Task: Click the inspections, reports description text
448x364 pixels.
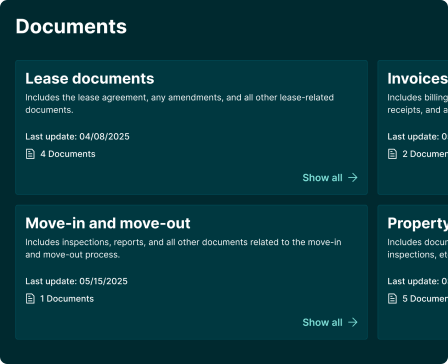Action: (x=183, y=248)
